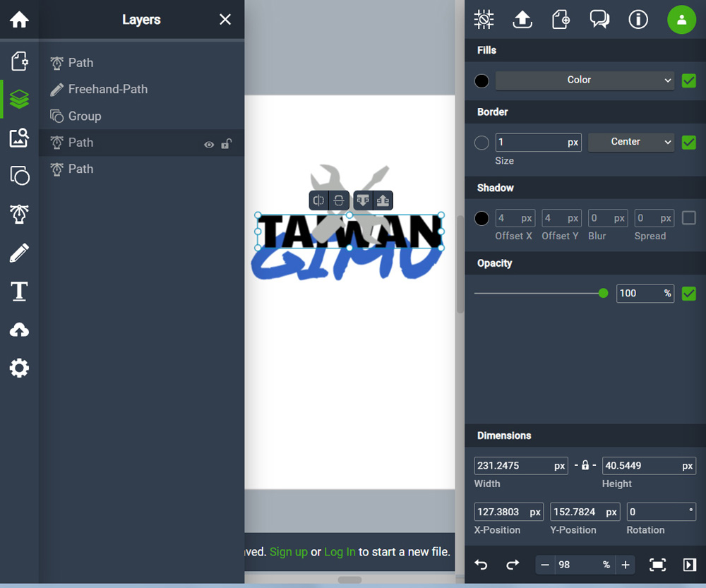Click the border Size input field
The height and width of the screenshot is (588, 706).
pos(538,143)
